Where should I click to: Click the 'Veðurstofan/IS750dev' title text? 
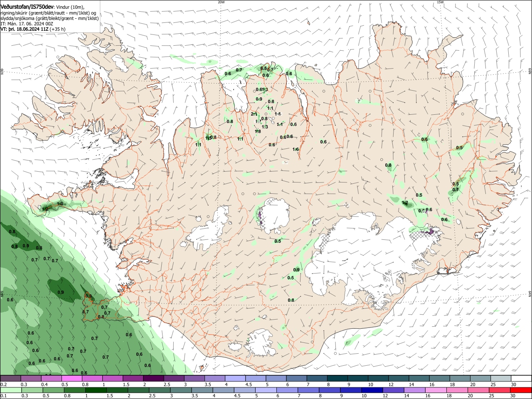(x=27, y=7)
